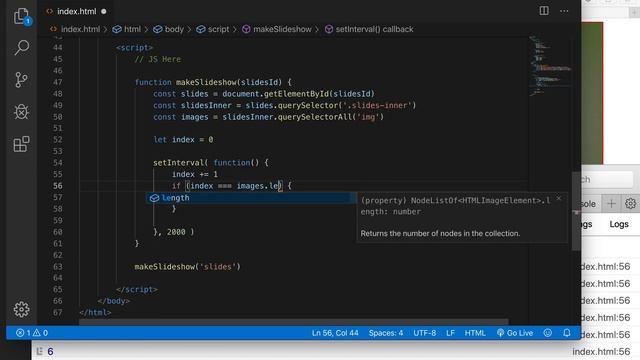The height and width of the screenshot is (360, 640).
Task: Click the '}, 2000 )' code on line 60
Action: [x=174, y=232]
